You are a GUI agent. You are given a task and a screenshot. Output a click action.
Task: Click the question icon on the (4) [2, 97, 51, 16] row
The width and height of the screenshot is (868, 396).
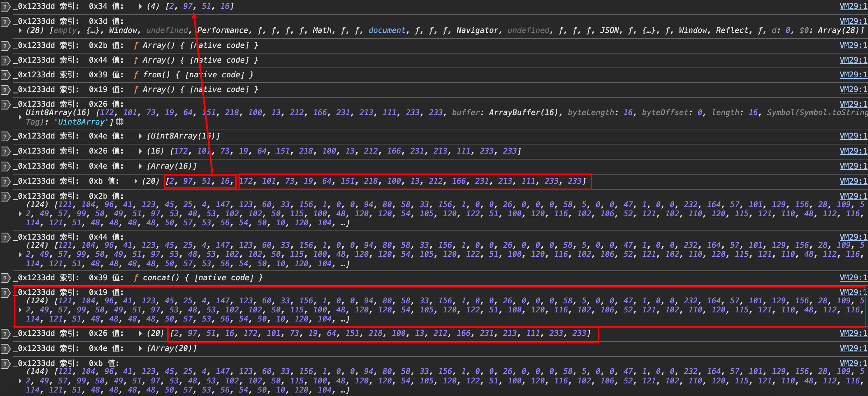[x=5, y=7]
